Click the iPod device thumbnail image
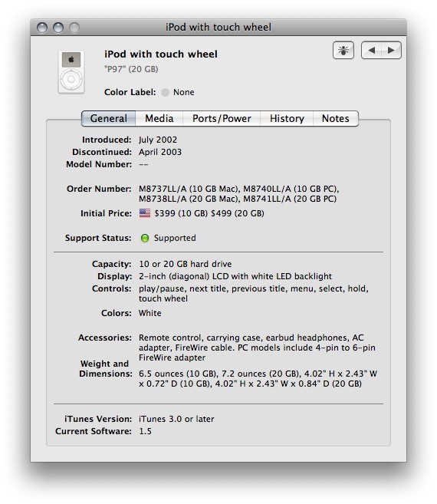Viewport: 437px width, 504px height. coord(71,72)
